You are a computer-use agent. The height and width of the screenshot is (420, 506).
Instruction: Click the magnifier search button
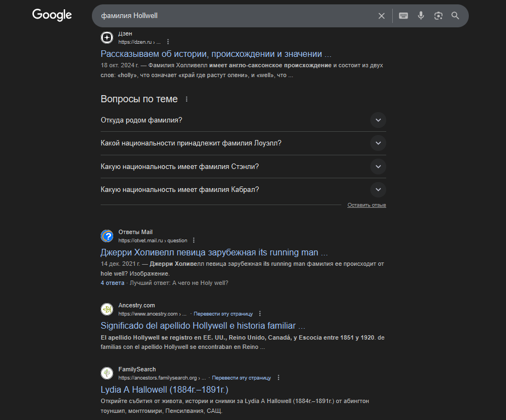[x=455, y=16]
